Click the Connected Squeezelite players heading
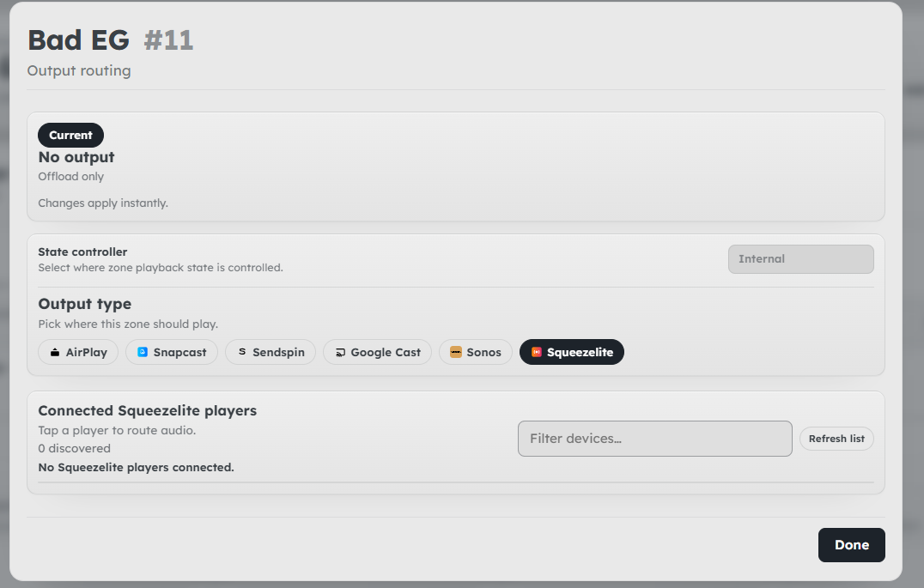The height and width of the screenshot is (588, 924). coord(147,410)
